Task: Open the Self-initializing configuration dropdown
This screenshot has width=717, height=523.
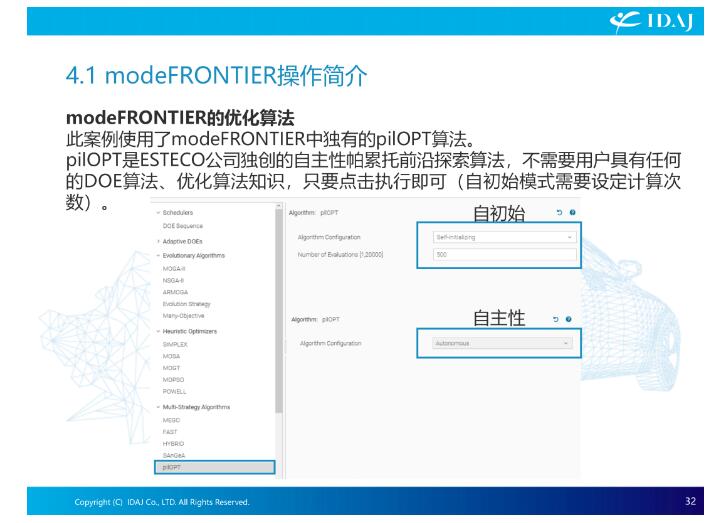Action: tap(504, 237)
